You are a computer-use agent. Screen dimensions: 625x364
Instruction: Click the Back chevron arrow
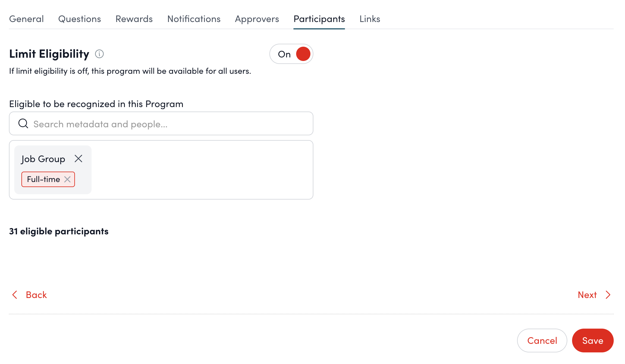pos(15,295)
